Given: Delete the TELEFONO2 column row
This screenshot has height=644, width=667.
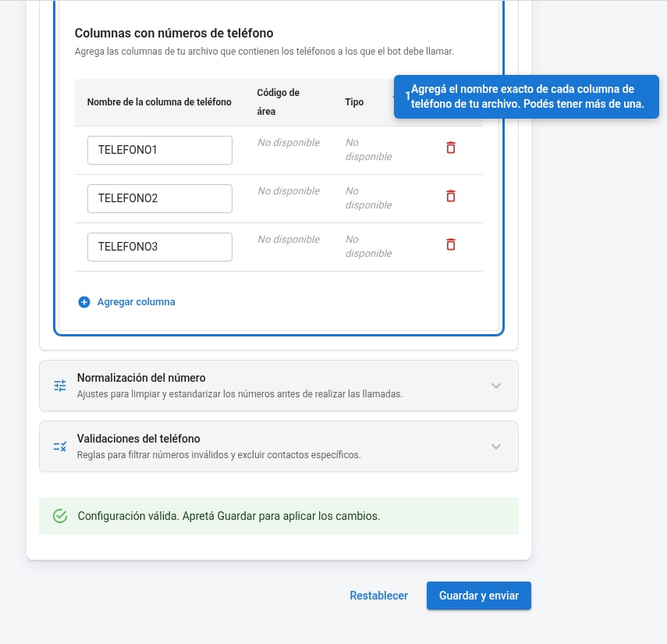Looking at the screenshot, I should tap(450, 196).
